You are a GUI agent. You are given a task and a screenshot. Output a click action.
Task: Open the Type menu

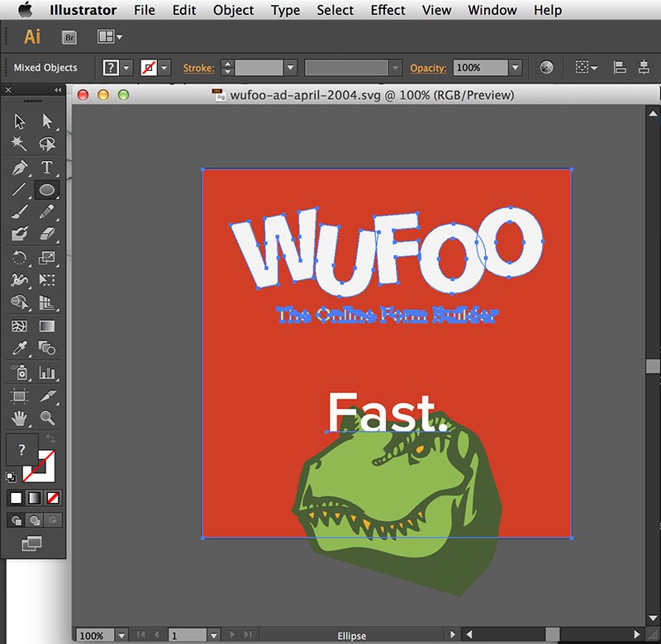point(285,10)
